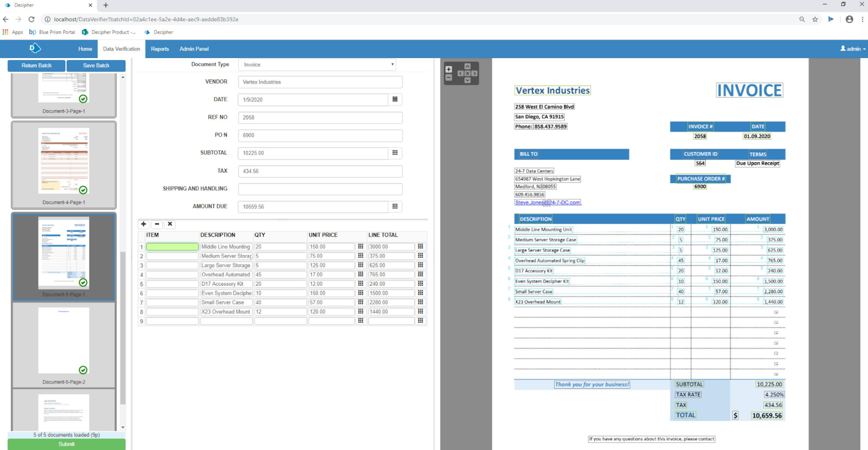Open Decipher Product bookmark
The image size is (868, 450).
tap(108, 32)
